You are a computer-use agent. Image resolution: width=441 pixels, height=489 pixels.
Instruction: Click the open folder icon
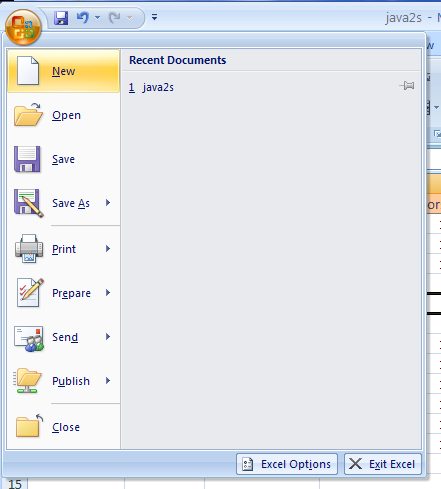[x=28, y=115]
